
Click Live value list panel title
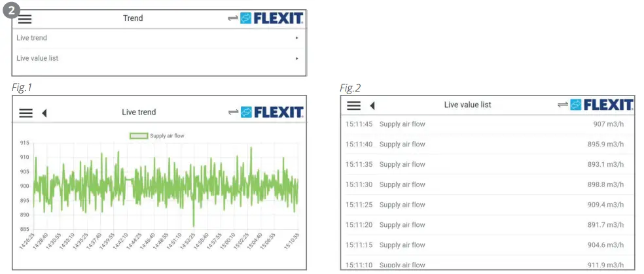tap(467, 105)
